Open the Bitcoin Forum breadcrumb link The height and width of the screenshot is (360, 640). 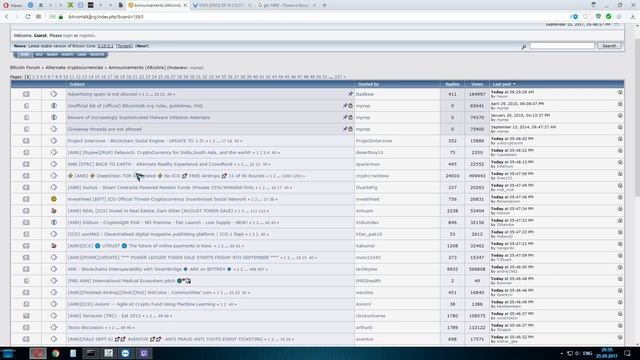[25, 67]
